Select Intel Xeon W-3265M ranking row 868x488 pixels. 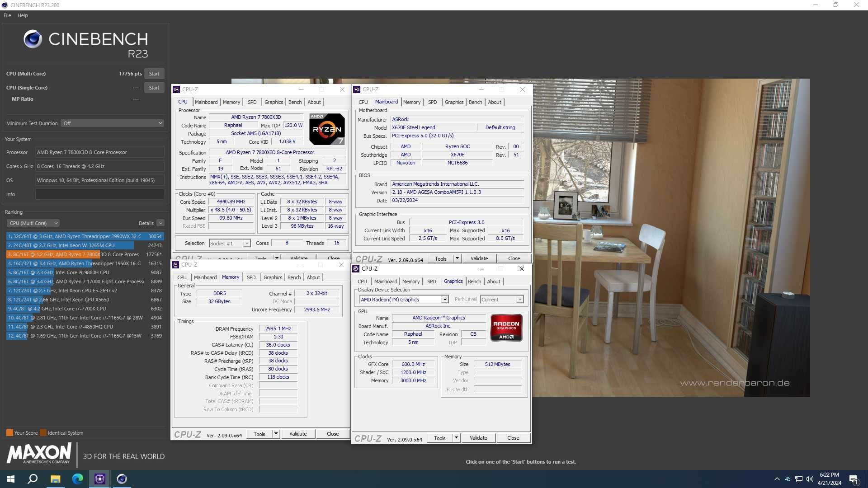coord(85,245)
